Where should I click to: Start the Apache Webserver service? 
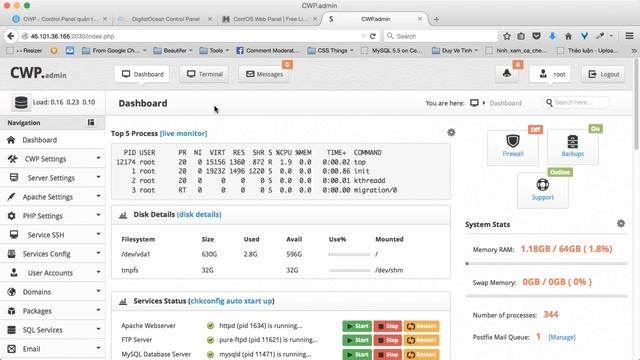[357, 326]
